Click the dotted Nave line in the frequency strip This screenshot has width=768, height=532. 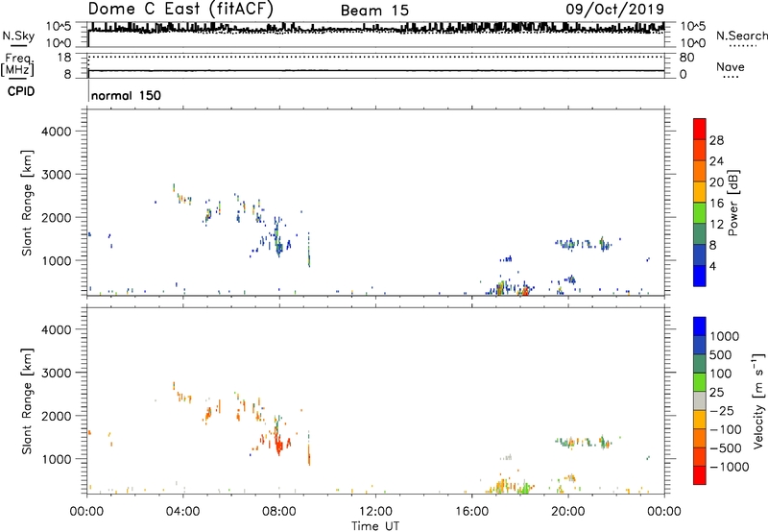tap(376, 57)
